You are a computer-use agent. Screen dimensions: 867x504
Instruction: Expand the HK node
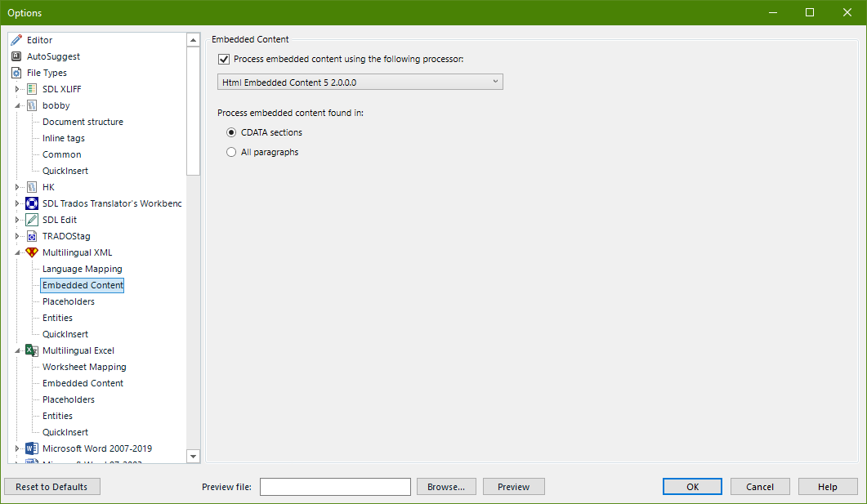click(17, 187)
